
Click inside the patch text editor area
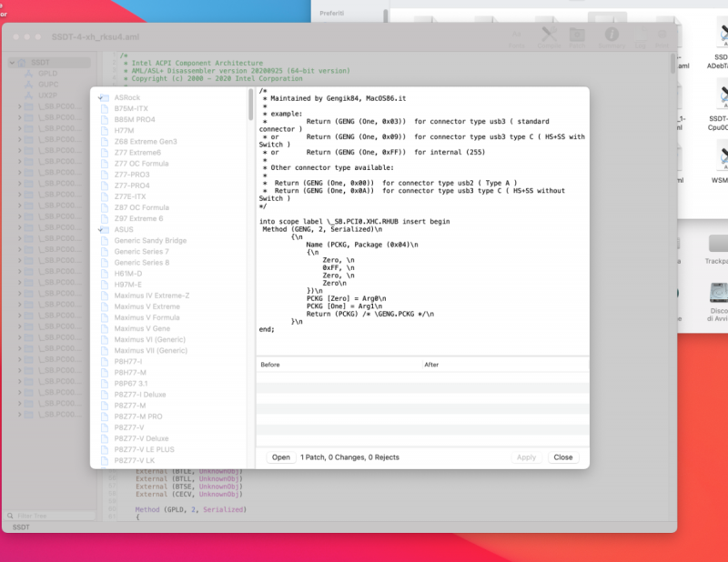419,273
